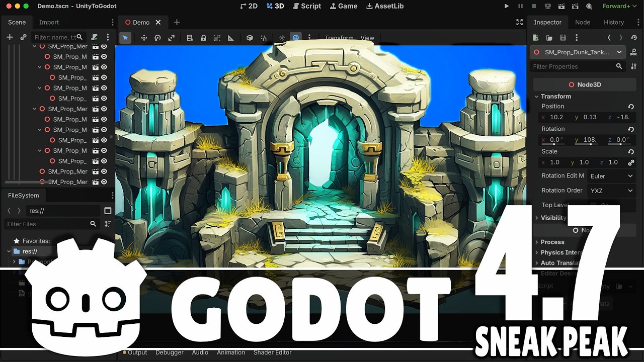Adjust the Rotation z slider field
Screen dimensions: 644x362
pos(621,140)
